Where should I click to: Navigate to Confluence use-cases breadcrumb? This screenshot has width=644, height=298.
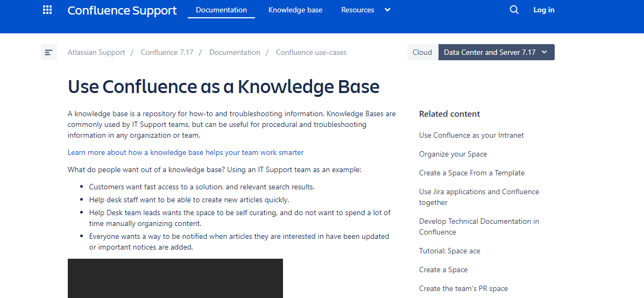[x=311, y=53]
